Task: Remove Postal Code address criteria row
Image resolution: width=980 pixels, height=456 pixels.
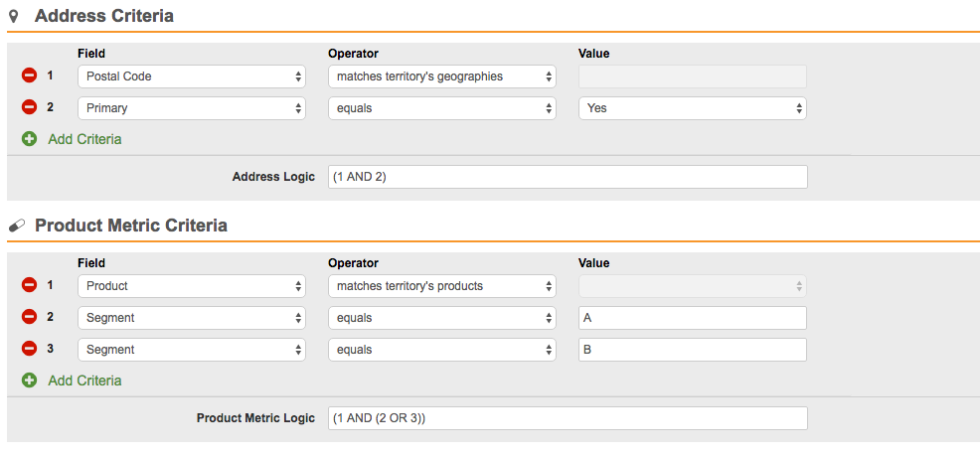Action: coord(29,76)
